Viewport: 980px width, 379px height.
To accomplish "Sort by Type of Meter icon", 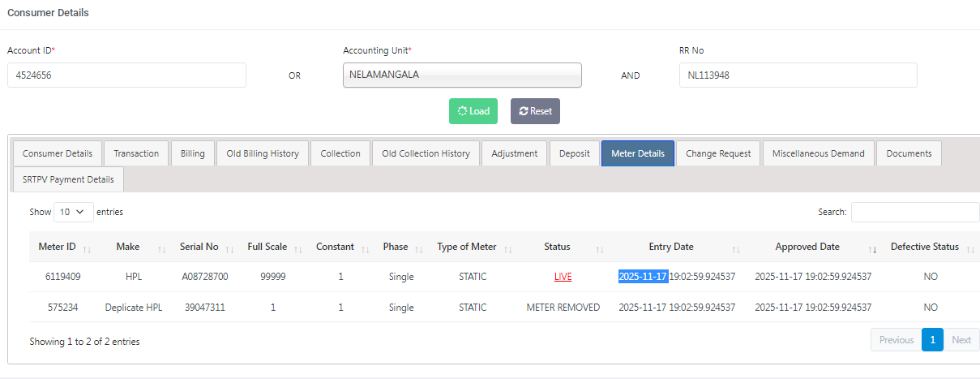I will click(507, 248).
